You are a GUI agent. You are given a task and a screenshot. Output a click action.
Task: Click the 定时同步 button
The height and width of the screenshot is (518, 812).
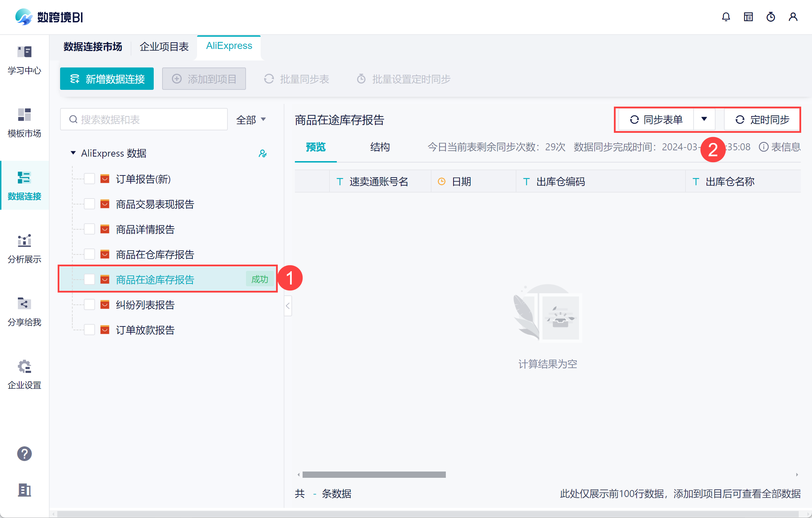(762, 120)
